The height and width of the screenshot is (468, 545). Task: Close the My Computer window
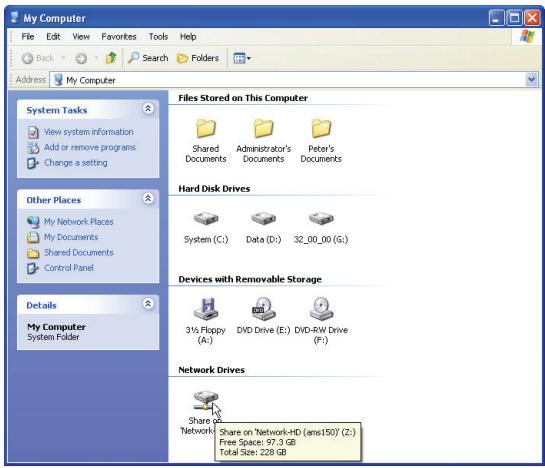click(532, 18)
